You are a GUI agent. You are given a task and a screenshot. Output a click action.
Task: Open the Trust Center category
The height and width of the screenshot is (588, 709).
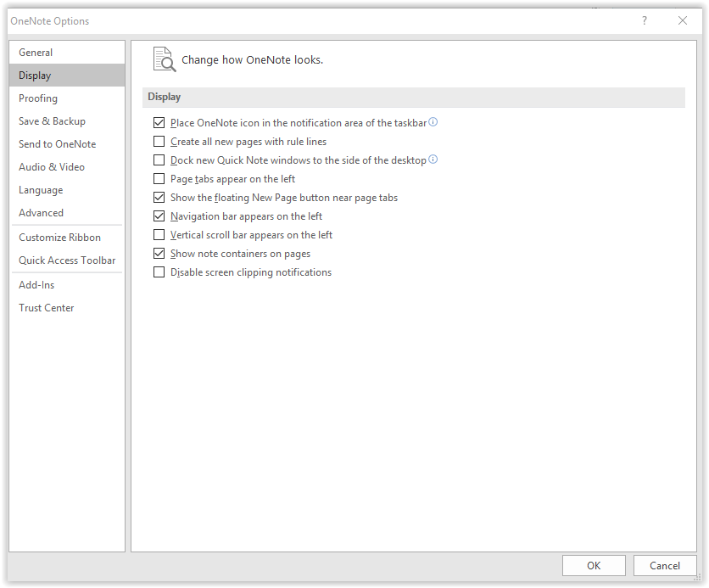pos(67,307)
